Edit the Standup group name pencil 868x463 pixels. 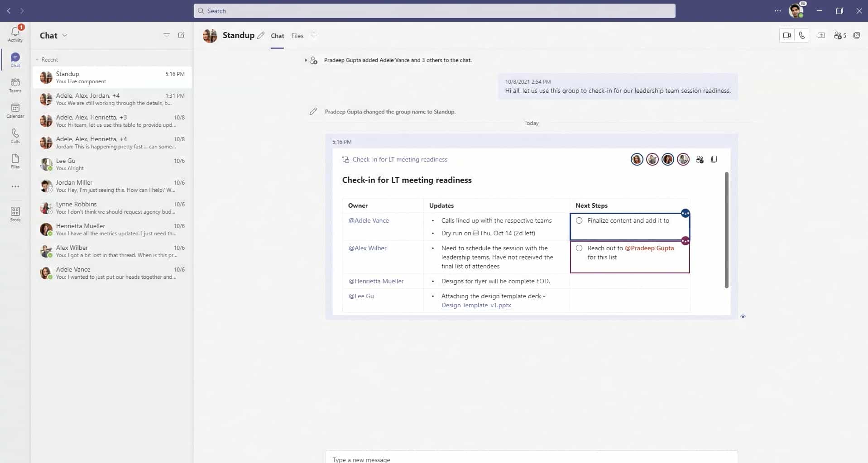[x=261, y=35]
